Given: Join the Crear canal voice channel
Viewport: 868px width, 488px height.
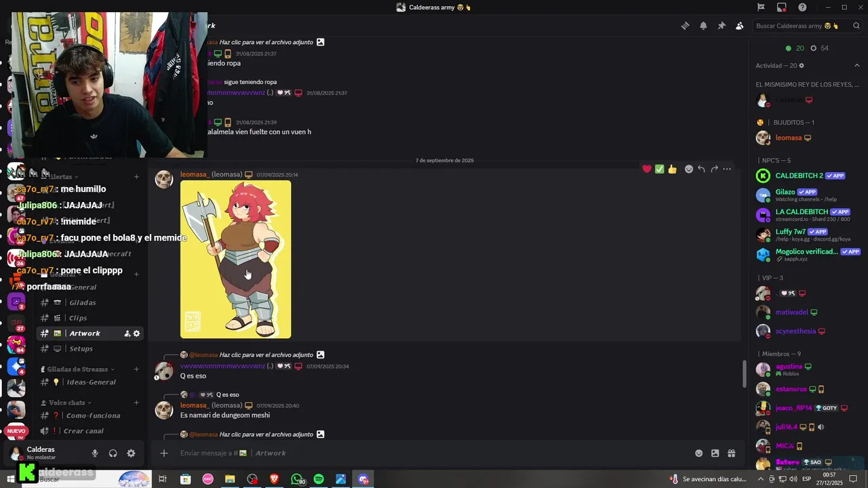Looking at the screenshot, I should point(90,431).
